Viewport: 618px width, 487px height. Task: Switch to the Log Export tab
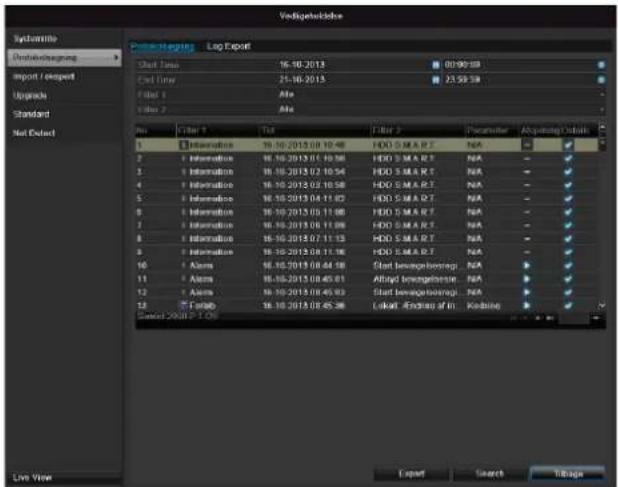click(229, 46)
